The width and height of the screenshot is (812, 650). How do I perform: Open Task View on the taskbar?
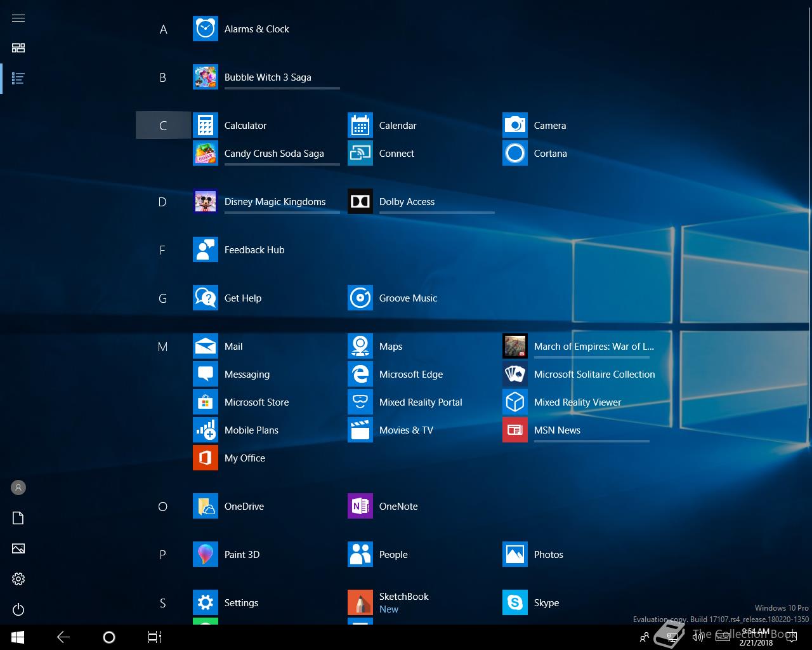point(155,637)
